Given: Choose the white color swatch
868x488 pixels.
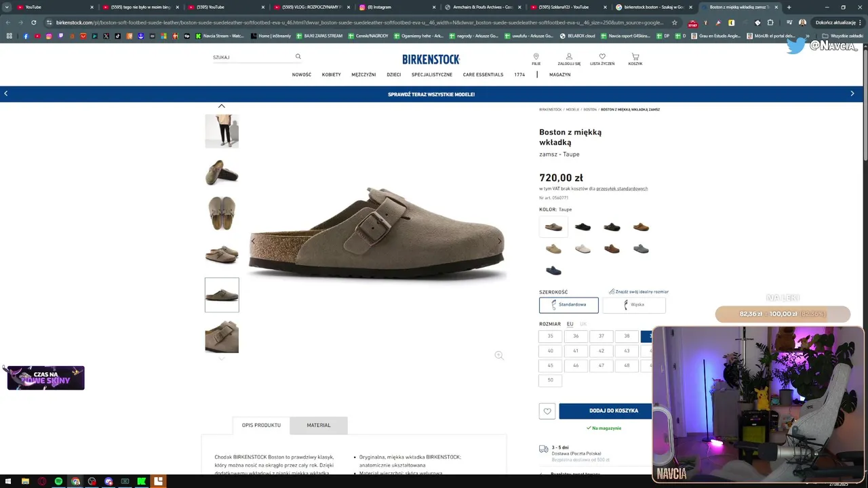Looking at the screenshot, I should [x=583, y=249].
